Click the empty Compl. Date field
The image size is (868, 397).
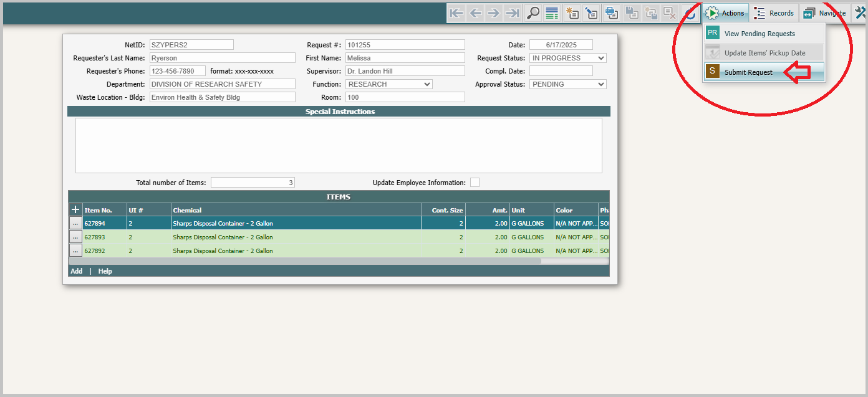(561, 71)
